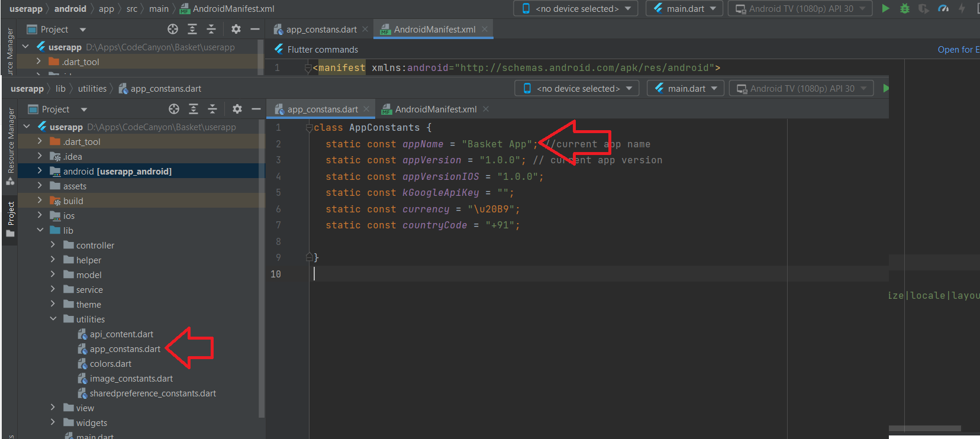Click the Profiler gauge icon in back window
This screenshot has width=980, height=439.
pyautogui.click(x=943, y=8)
